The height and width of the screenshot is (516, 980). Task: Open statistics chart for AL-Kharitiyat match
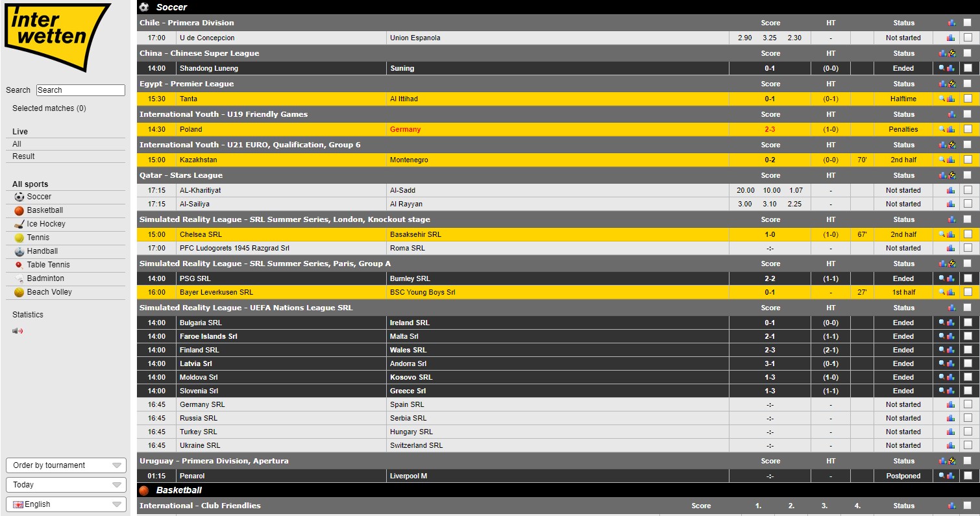951,190
